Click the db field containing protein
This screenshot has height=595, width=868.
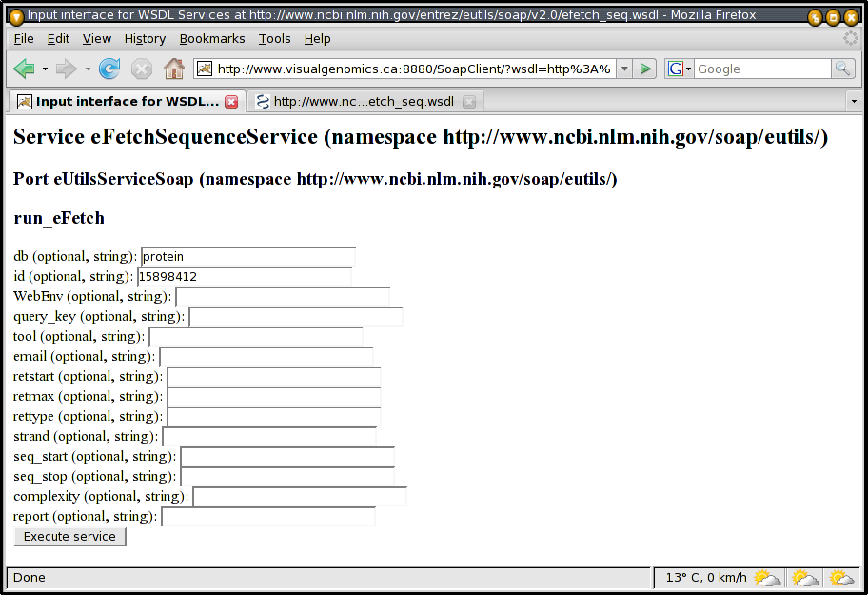click(247, 257)
